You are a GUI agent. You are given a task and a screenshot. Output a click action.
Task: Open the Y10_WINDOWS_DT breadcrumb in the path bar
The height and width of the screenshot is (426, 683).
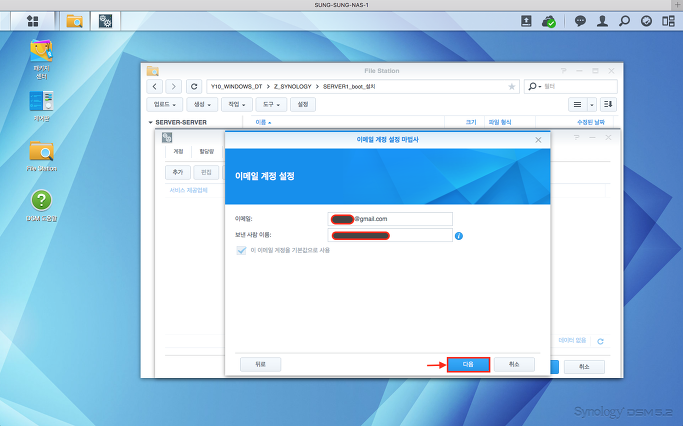tap(237, 87)
